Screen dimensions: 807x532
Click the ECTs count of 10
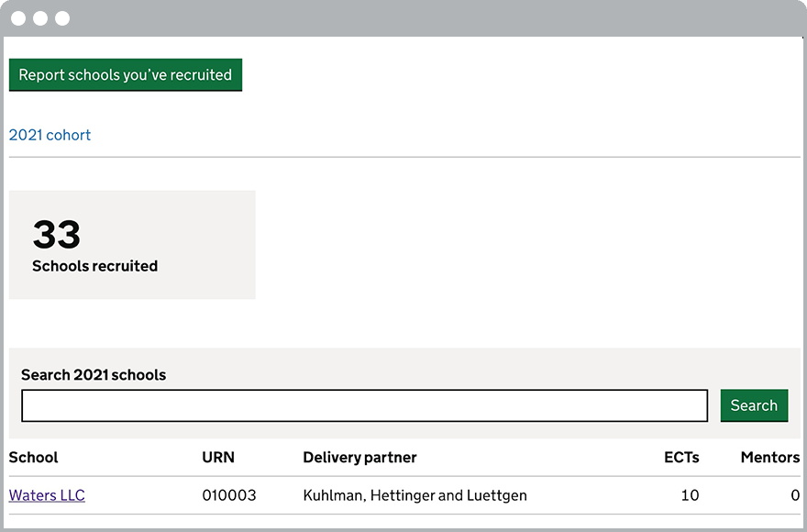point(690,495)
